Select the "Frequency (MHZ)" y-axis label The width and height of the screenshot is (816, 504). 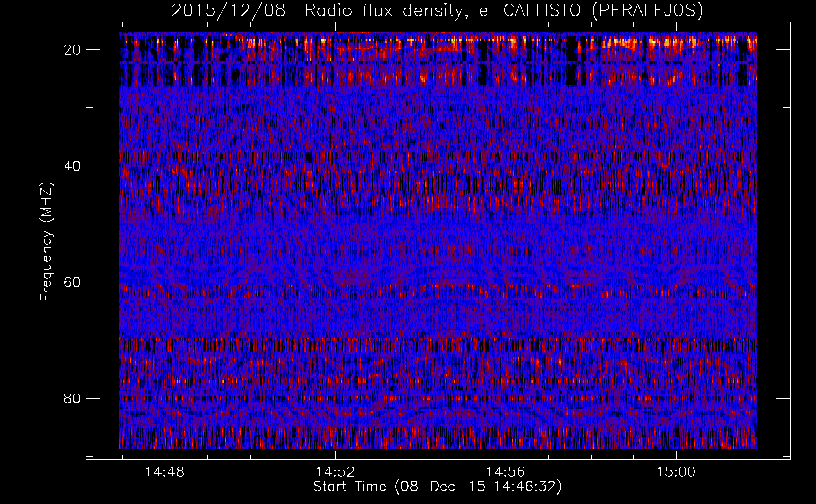(x=46, y=242)
